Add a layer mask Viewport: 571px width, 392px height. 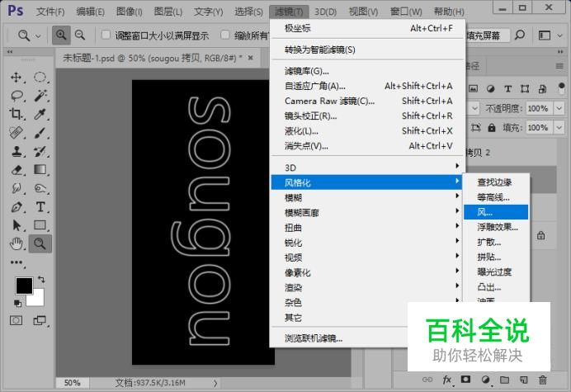point(465,380)
